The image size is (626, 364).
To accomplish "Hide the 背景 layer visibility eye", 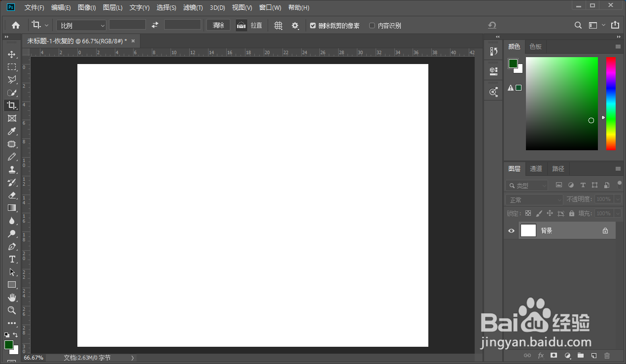I will point(511,231).
